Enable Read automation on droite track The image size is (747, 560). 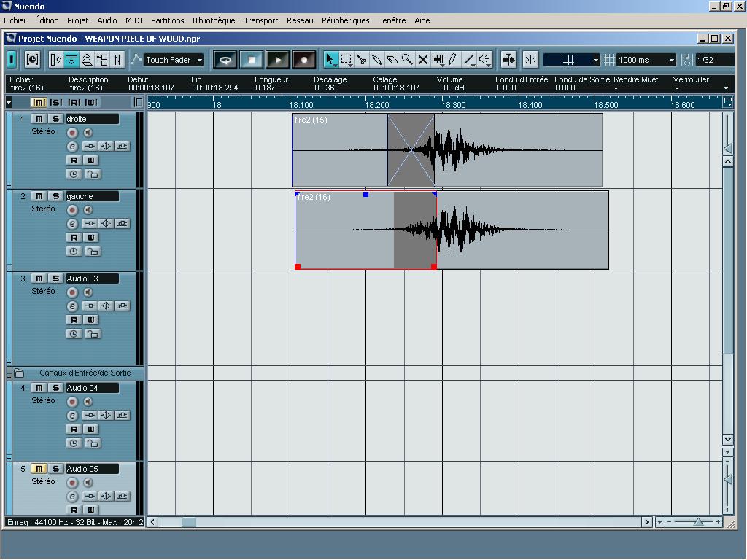click(74, 160)
